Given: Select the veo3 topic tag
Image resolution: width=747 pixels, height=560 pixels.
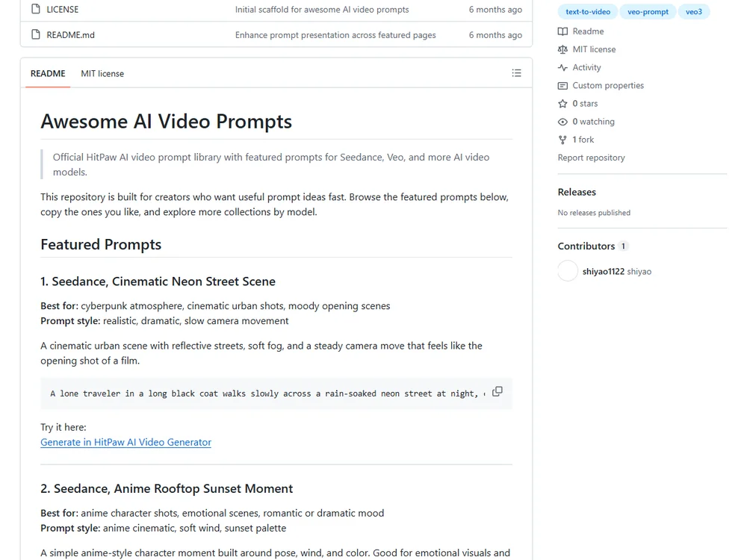Looking at the screenshot, I should 694,12.
